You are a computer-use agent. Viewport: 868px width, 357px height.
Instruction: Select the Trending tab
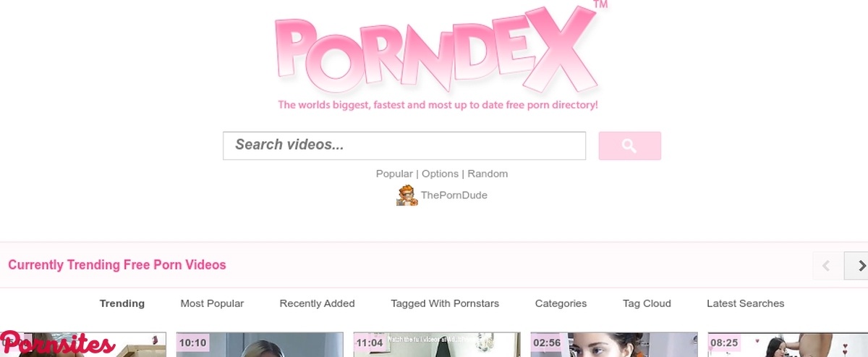122,303
